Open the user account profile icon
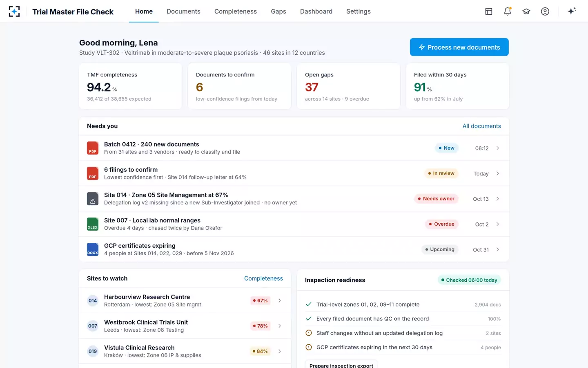 [x=545, y=11]
